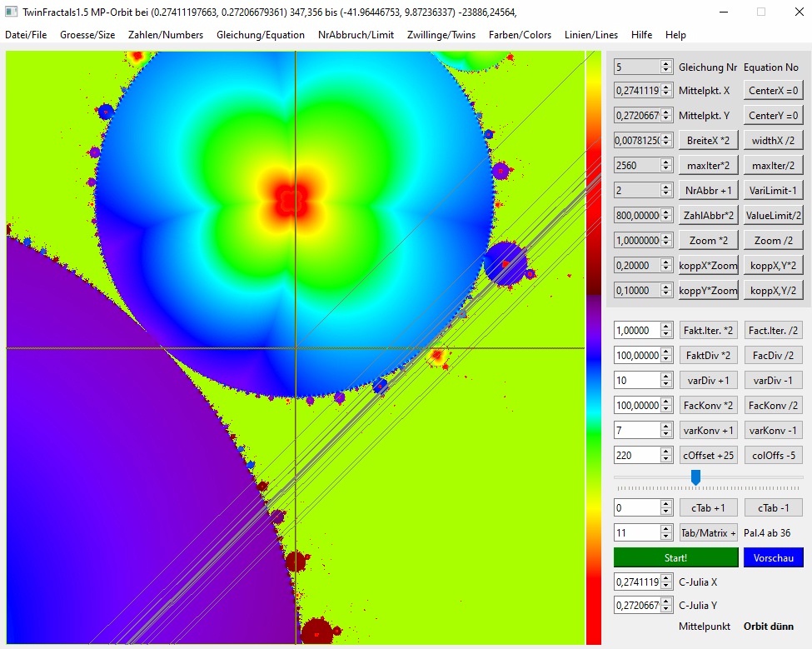The height and width of the screenshot is (649, 812).
Task: Click the varDiv +1 button
Action: pos(708,380)
